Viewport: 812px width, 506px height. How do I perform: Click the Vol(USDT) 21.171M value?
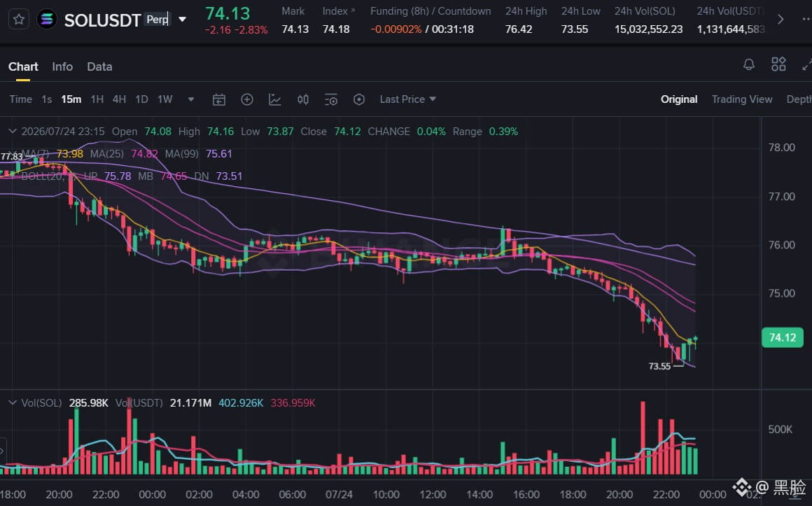click(190, 402)
